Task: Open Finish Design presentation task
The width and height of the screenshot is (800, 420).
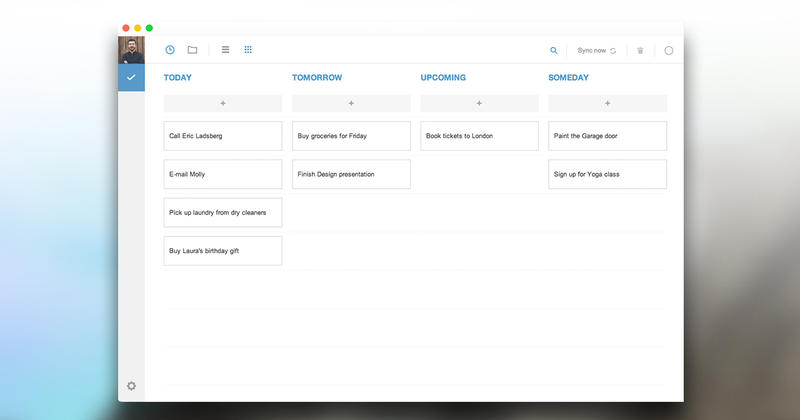Action: click(x=351, y=174)
